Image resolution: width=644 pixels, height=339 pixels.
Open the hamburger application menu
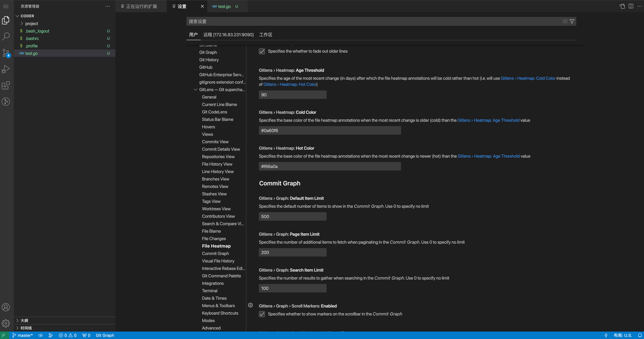[6, 6]
